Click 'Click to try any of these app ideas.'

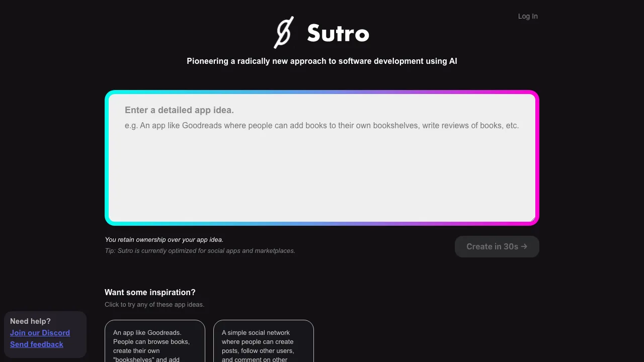click(154, 305)
